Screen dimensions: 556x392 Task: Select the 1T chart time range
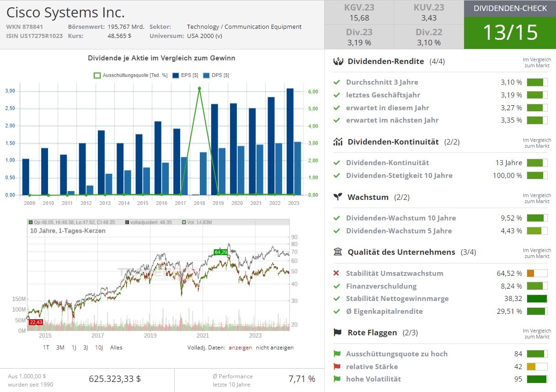click(x=46, y=348)
